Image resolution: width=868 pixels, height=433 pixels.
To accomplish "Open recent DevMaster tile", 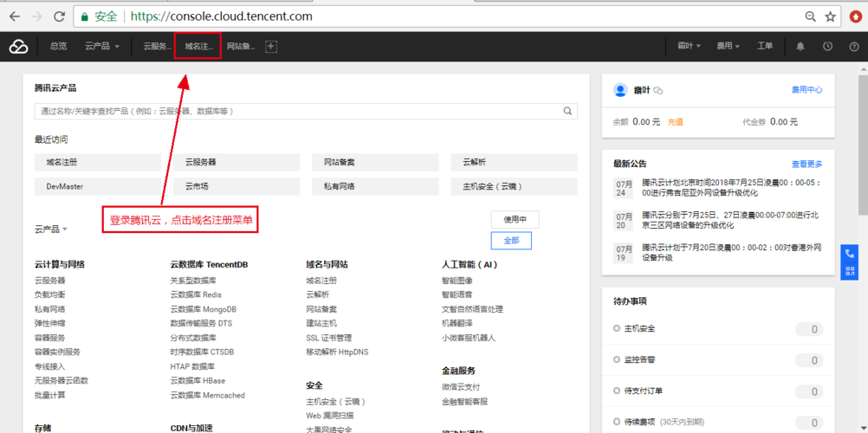I will click(x=97, y=186).
